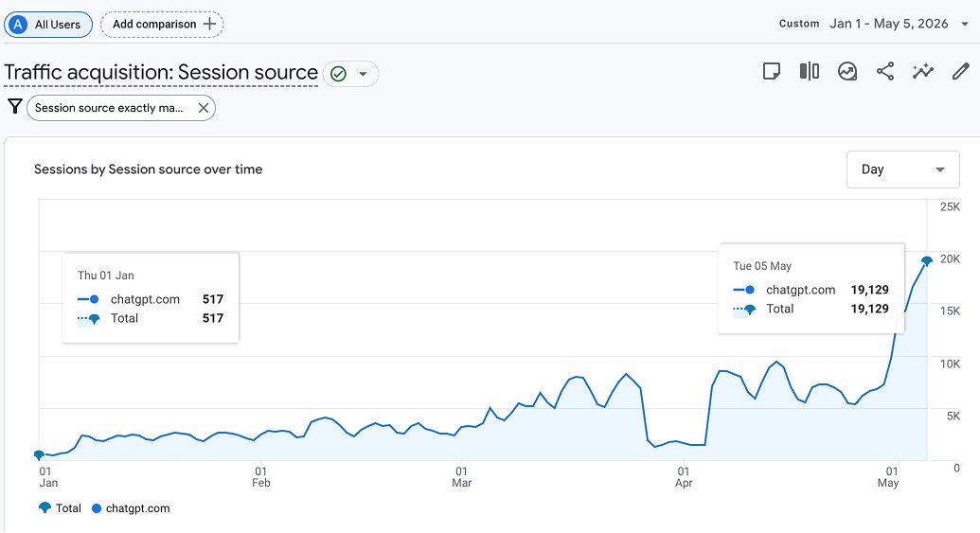Click the 01 Jan data point marker
Image resolution: width=980 pixels, height=533 pixels.
(x=39, y=454)
